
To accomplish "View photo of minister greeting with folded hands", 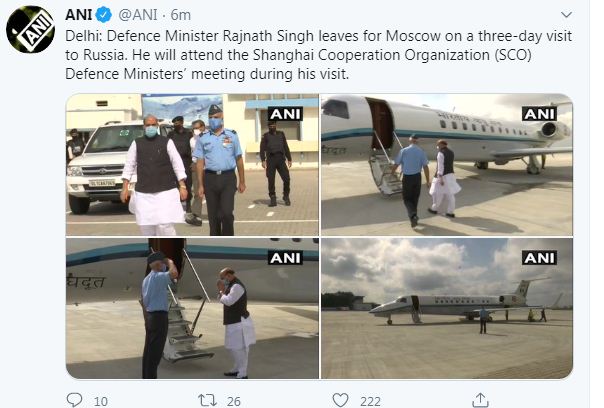I will coord(192,308).
